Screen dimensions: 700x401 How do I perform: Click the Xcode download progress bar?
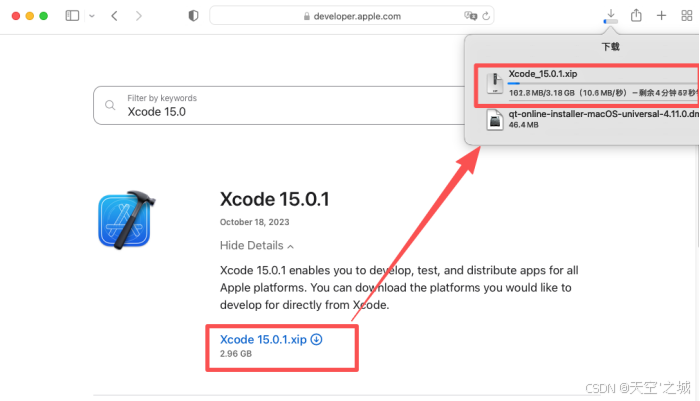(603, 84)
